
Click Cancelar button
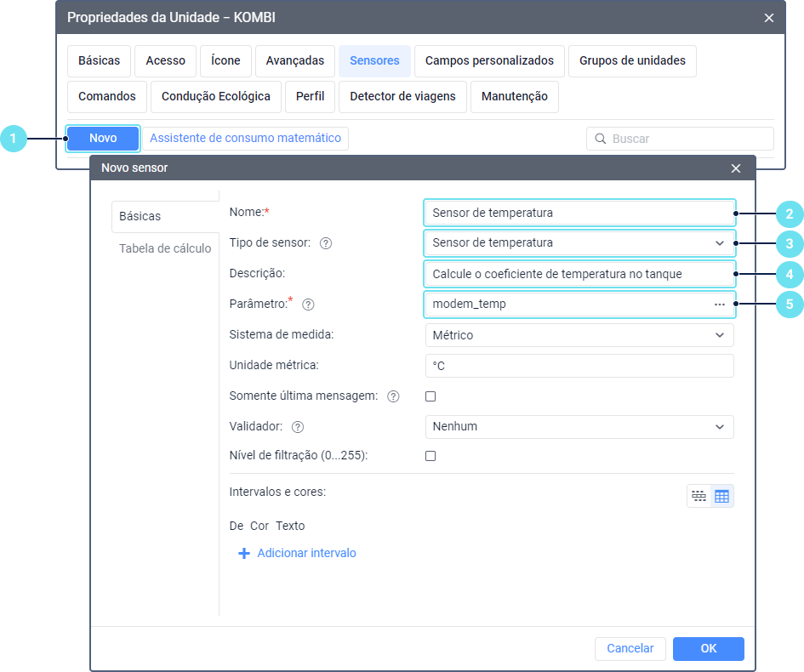click(630, 648)
